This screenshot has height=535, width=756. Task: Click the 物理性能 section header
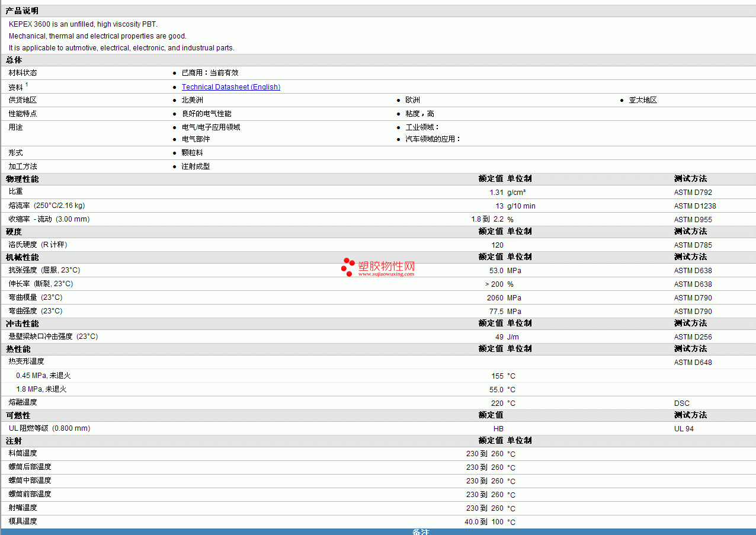pyautogui.click(x=22, y=179)
